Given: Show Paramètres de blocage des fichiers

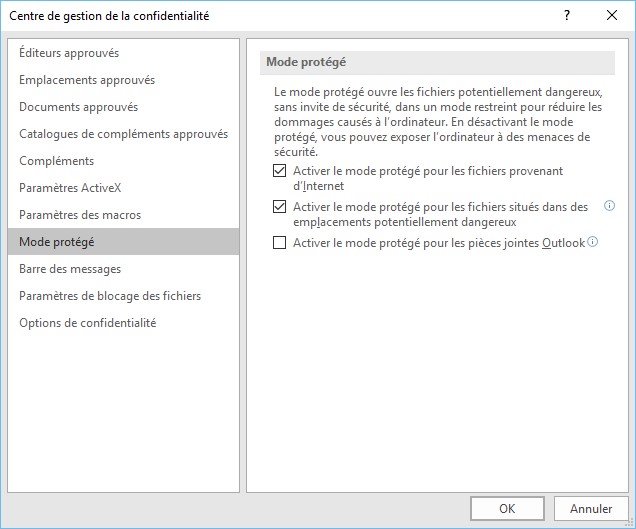Looking at the screenshot, I should (110, 296).
